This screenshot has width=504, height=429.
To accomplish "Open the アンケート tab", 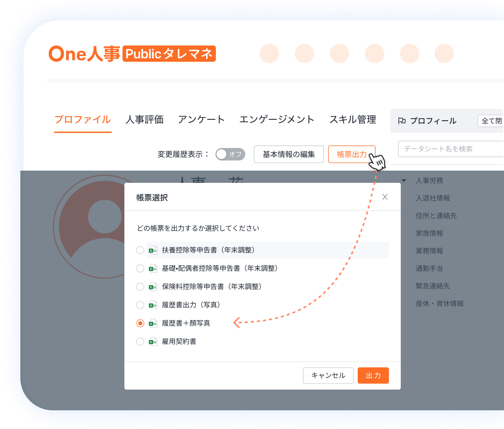I will (201, 119).
